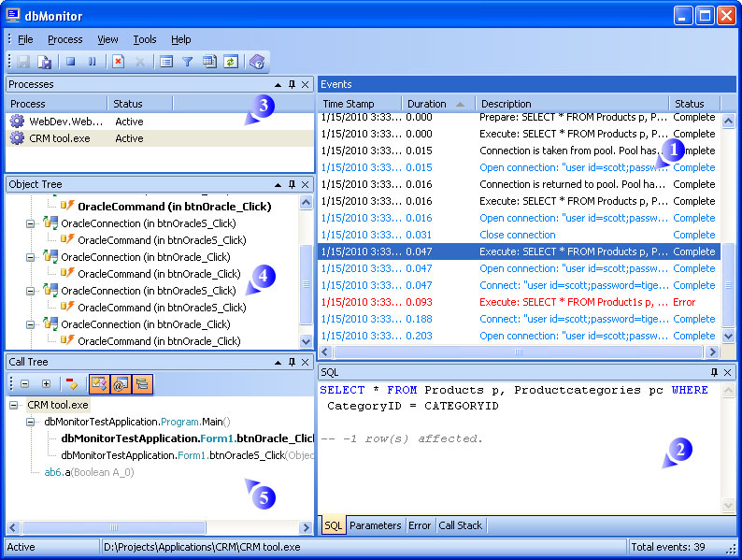
Task: Click the Stop monitoring square icon
Action: coord(70,62)
